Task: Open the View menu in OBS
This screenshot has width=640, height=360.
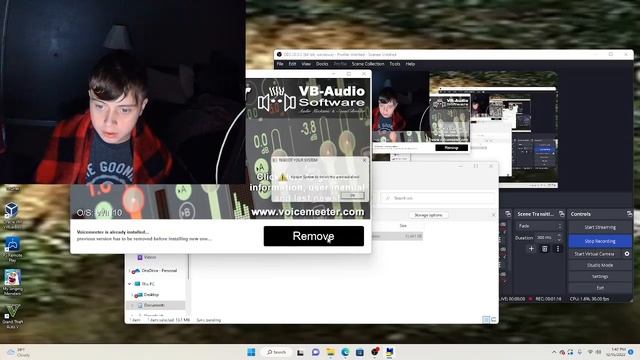Action: tap(306, 64)
